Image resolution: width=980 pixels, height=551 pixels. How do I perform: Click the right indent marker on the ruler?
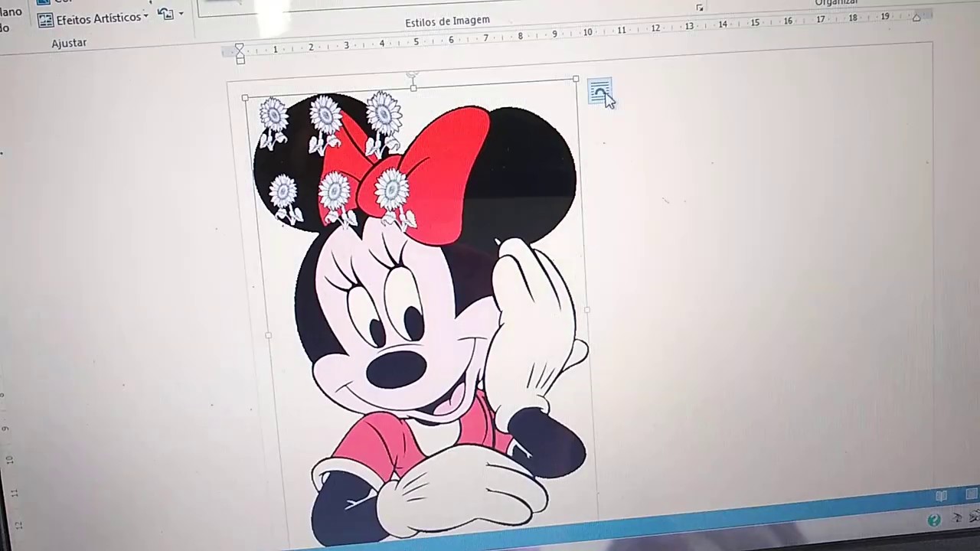(916, 18)
